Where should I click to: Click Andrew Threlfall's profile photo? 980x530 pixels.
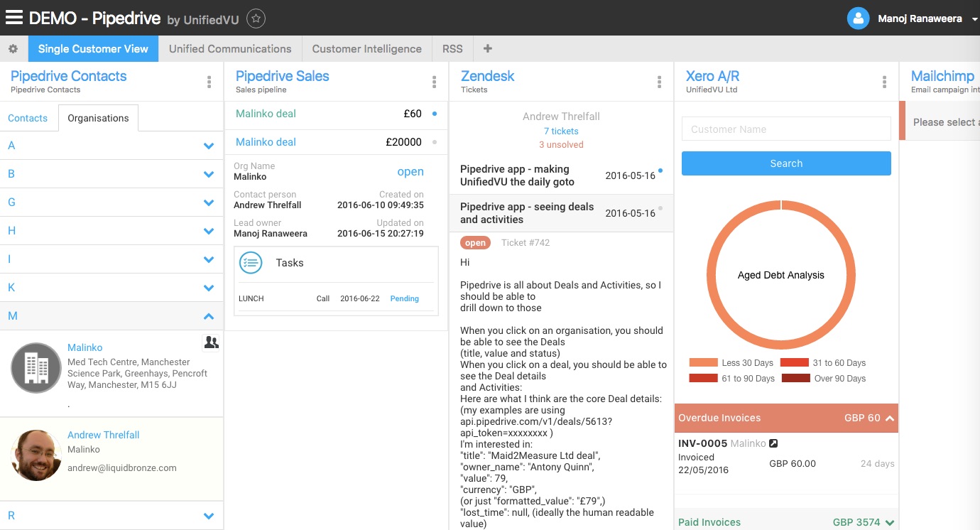[x=36, y=455]
